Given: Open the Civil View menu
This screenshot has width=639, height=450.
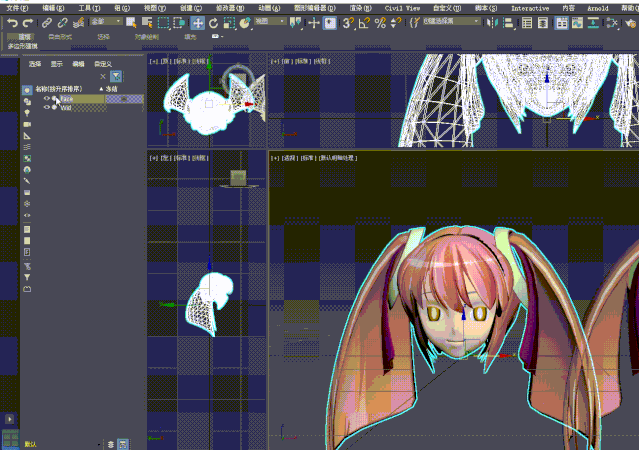Looking at the screenshot, I should point(402,8).
